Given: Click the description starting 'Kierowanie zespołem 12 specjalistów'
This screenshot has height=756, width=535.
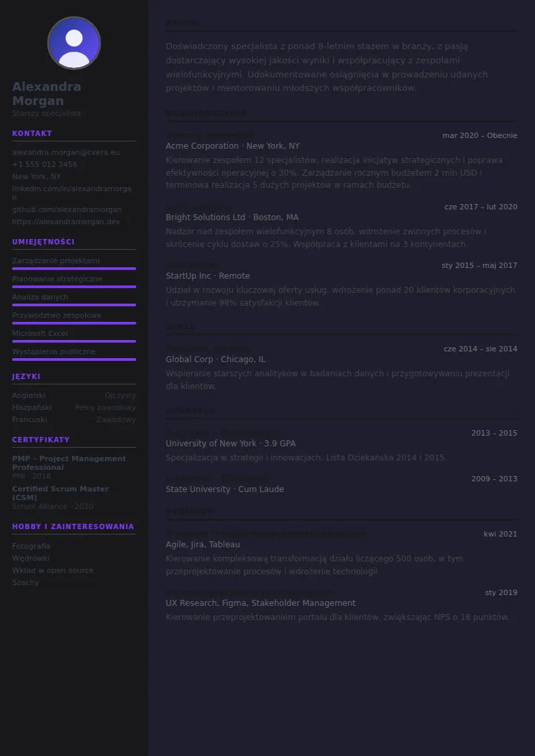Looking at the screenshot, I should 334,172.
